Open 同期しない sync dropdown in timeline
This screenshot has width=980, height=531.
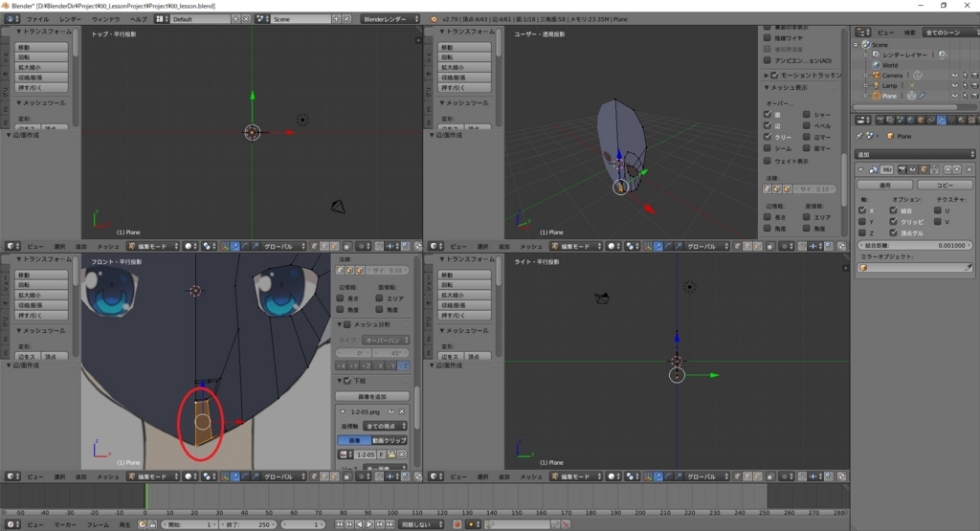(x=422, y=524)
